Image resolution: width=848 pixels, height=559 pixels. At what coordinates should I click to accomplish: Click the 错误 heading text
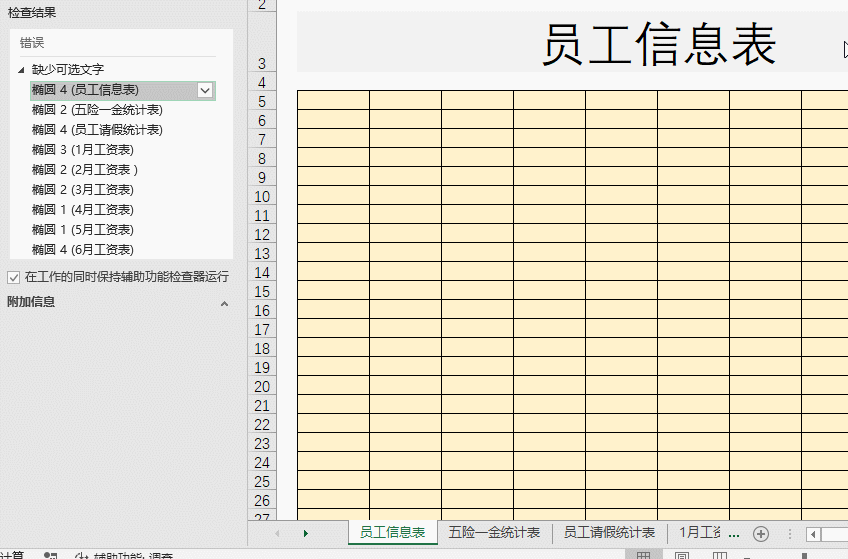point(32,43)
